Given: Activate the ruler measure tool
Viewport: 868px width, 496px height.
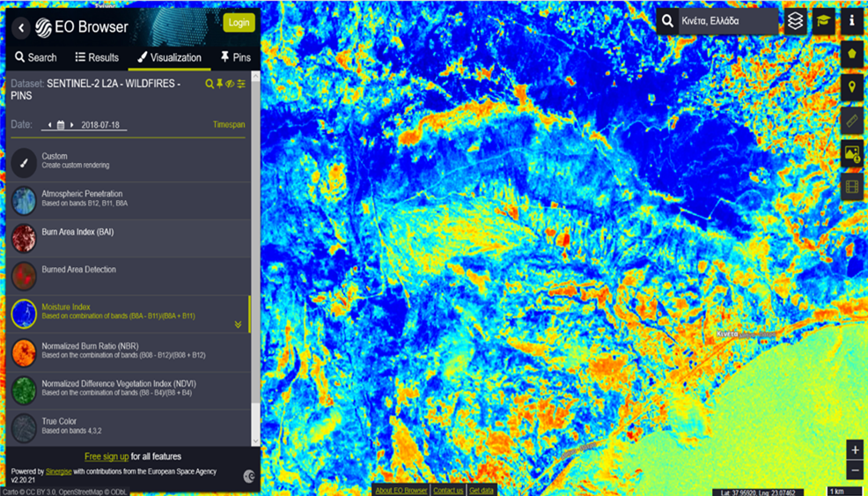Looking at the screenshot, I should click(851, 121).
